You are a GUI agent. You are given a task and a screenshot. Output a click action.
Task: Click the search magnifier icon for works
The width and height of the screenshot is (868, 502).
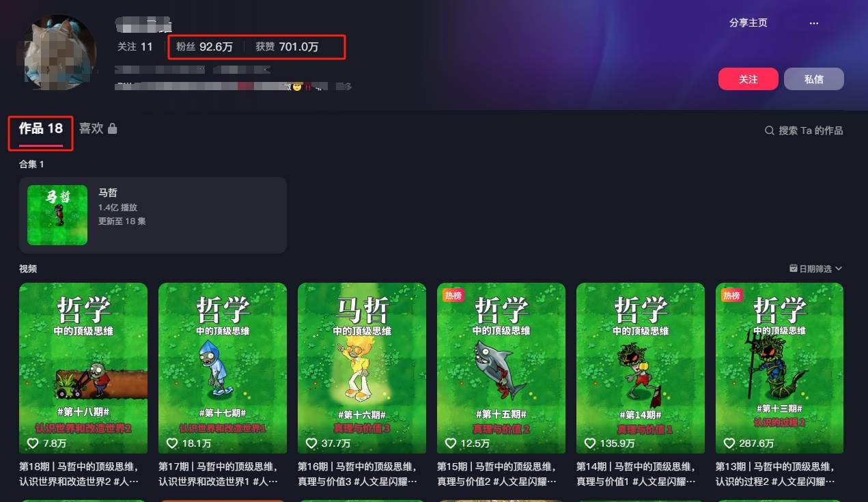point(769,130)
